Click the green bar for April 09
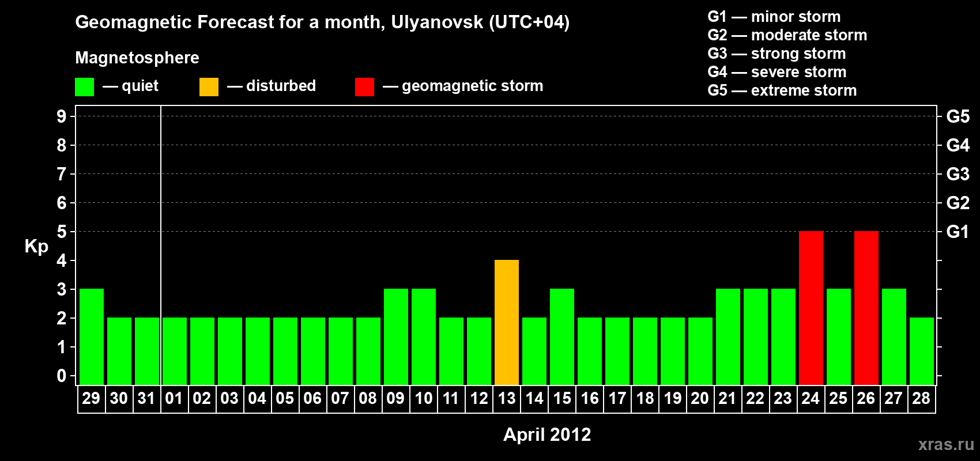 pyautogui.click(x=396, y=337)
